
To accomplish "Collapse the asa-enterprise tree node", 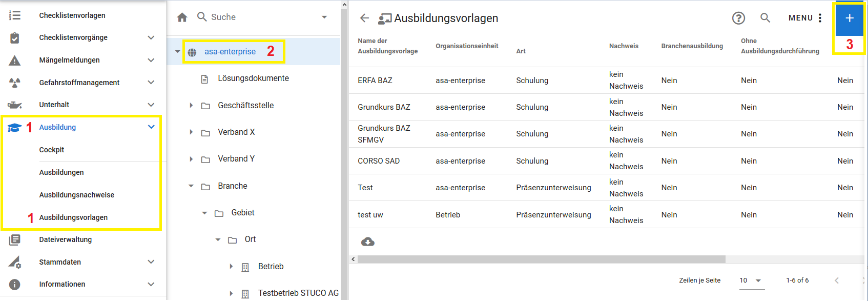I will point(177,52).
